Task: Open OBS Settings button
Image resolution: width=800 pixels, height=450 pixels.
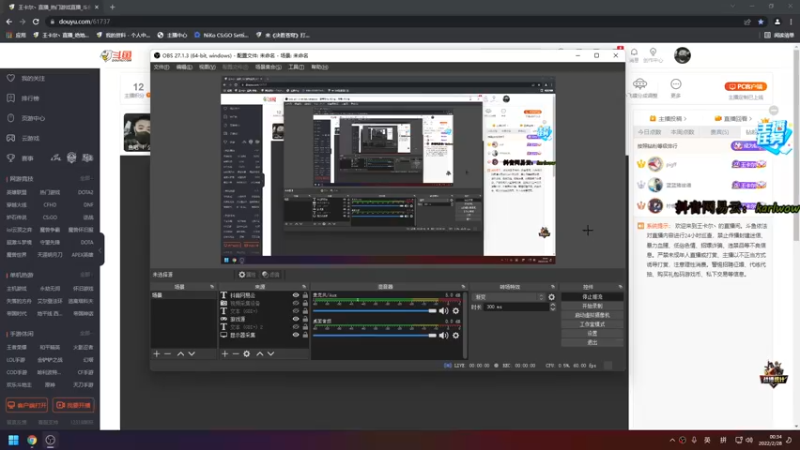Action: pyautogui.click(x=592, y=333)
